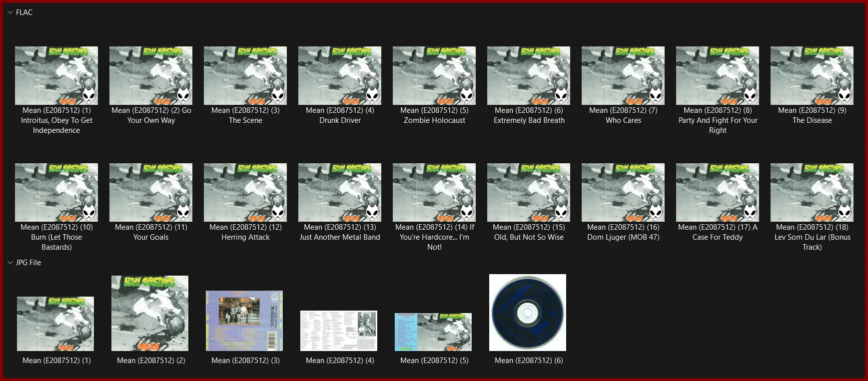Collapse the FLAC group chevron
This screenshot has height=381, width=868.
pos(10,12)
